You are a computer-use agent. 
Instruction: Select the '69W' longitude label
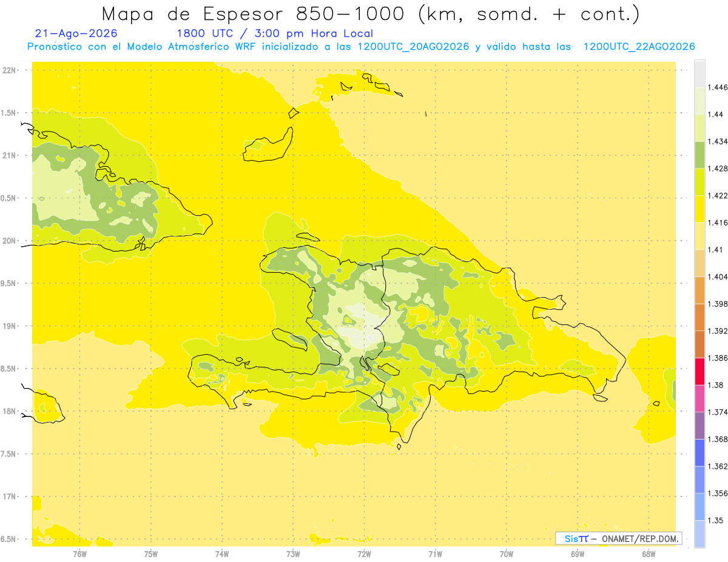578,554
